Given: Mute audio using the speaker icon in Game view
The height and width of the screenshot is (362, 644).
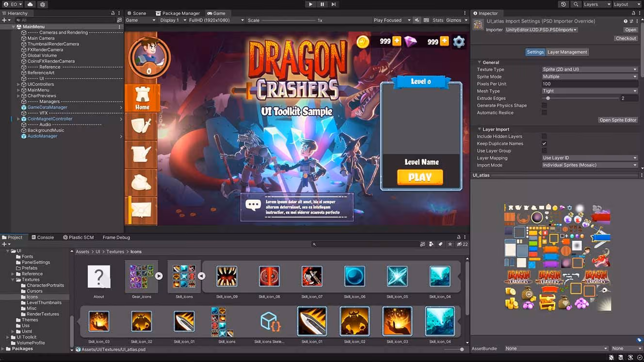Looking at the screenshot, I should pos(417,20).
